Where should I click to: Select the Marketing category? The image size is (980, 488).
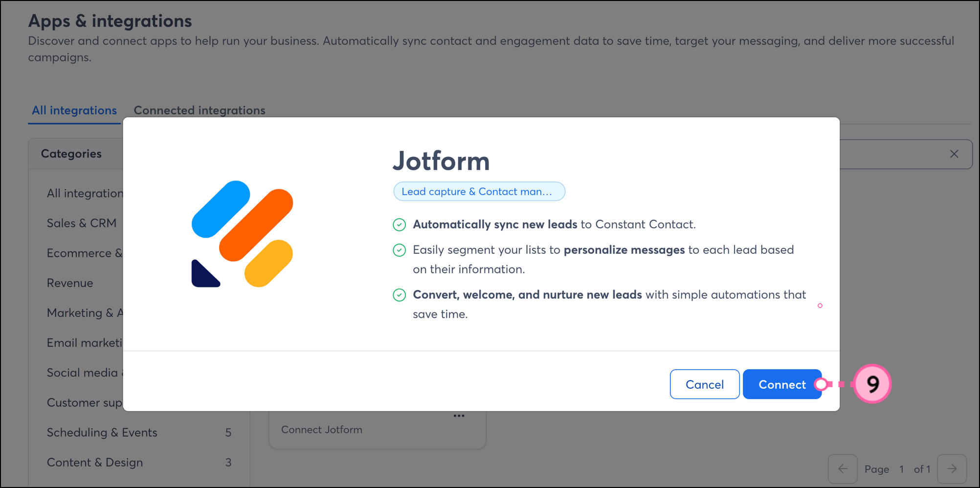pyautogui.click(x=85, y=313)
